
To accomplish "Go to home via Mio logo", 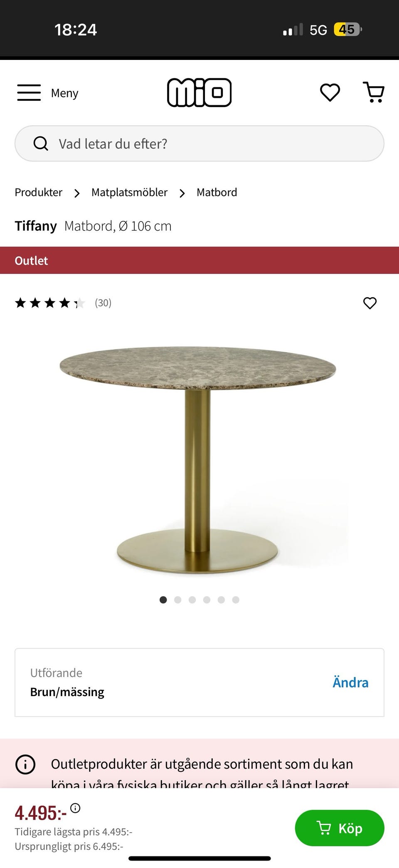I will point(199,92).
